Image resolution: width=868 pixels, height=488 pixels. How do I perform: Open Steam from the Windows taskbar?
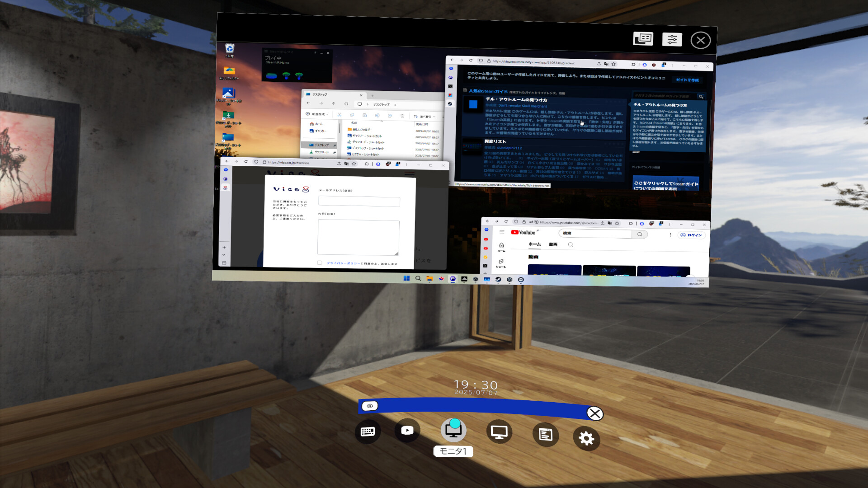click(498, 280)
